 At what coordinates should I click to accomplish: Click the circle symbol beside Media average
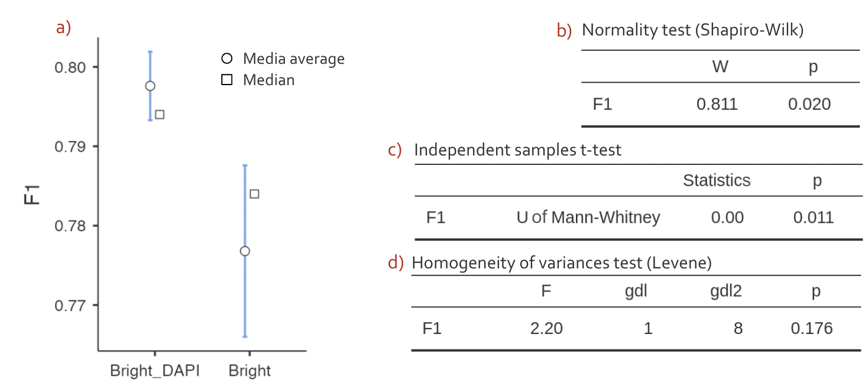[226, 59]
